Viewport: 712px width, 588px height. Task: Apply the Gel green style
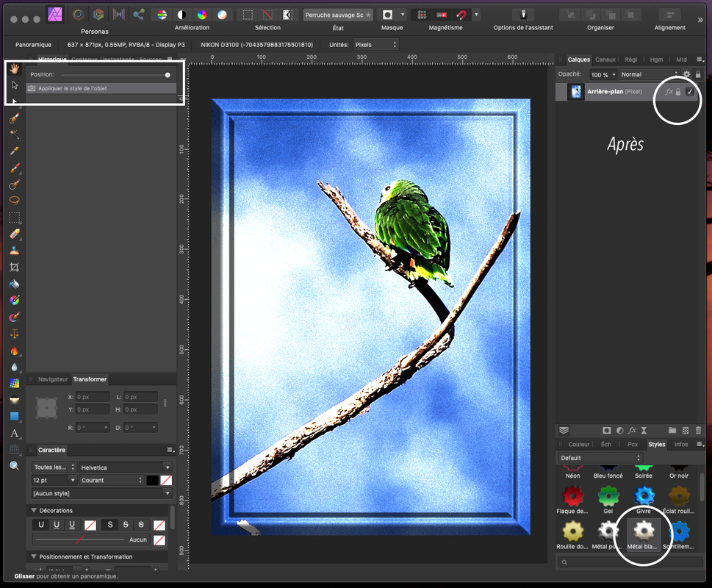coord(608,500)
